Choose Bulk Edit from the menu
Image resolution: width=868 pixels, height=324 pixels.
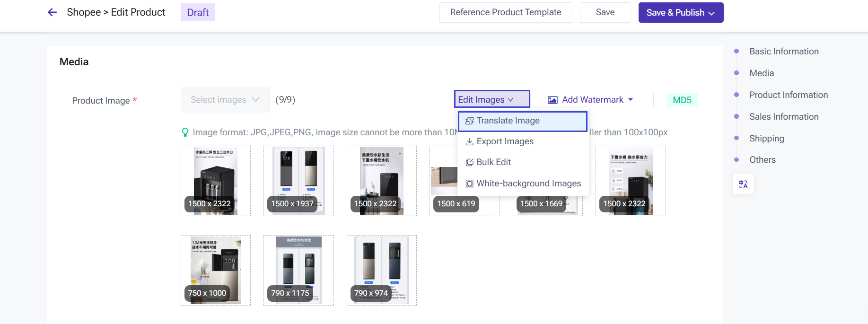pos(493,162)
